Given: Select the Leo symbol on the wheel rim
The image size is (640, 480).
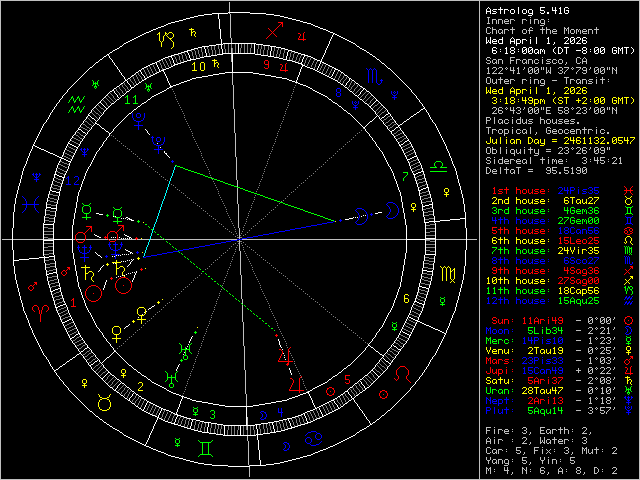Looking at the screenshot, I should coord(405,373).
